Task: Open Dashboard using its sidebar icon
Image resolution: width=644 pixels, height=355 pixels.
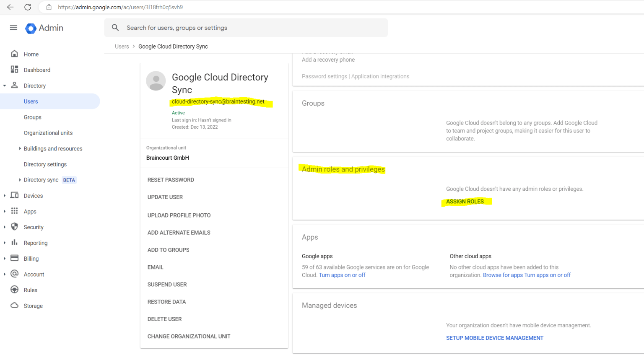Action: pos(15,70)
